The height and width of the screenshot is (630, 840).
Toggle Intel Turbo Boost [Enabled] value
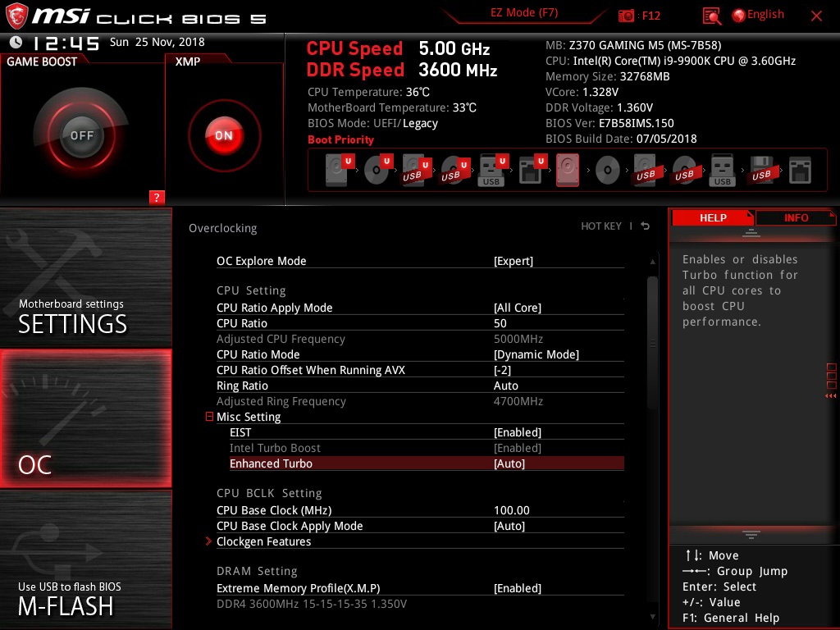[x=517, y=448]
